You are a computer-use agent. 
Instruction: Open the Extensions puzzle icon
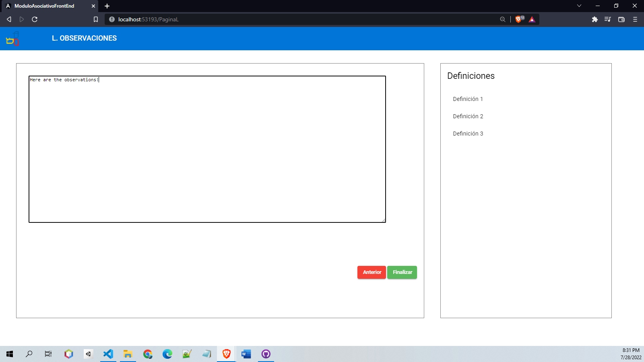point(595,19)
